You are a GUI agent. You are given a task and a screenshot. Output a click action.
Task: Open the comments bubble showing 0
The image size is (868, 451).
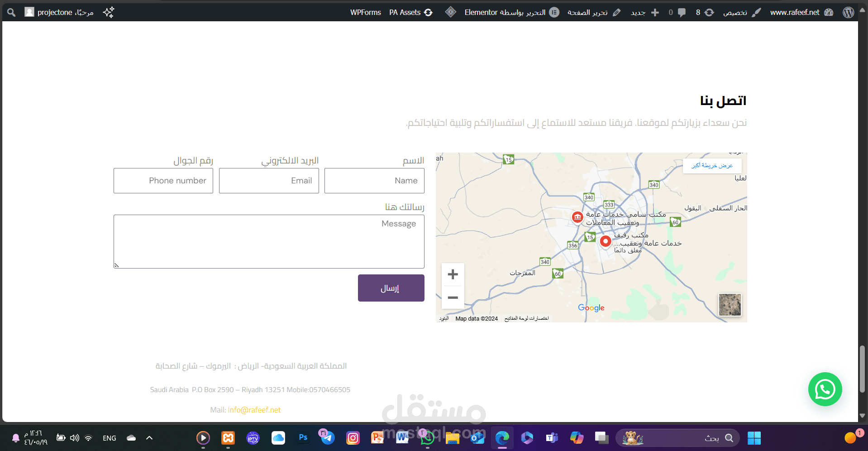point(677,12)
